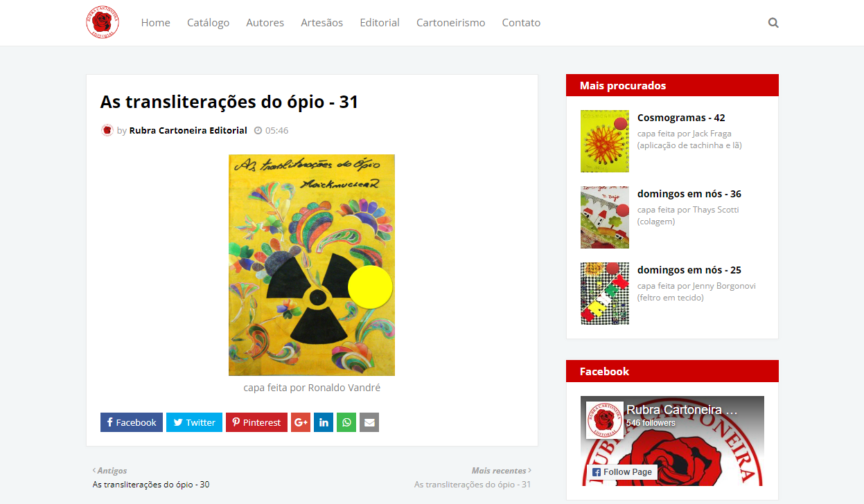Share post via LinkedIn icon

[x=324, y=422]
